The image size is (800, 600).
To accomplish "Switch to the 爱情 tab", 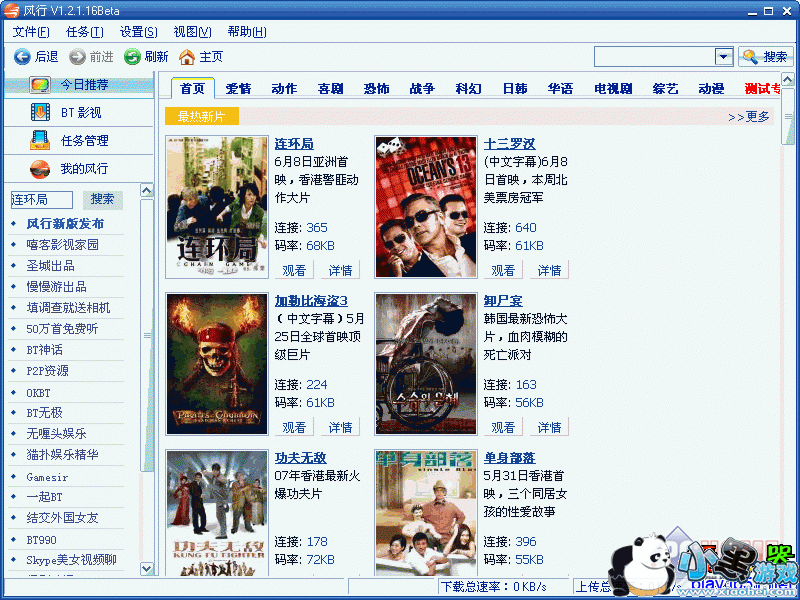I will point(238,89).
